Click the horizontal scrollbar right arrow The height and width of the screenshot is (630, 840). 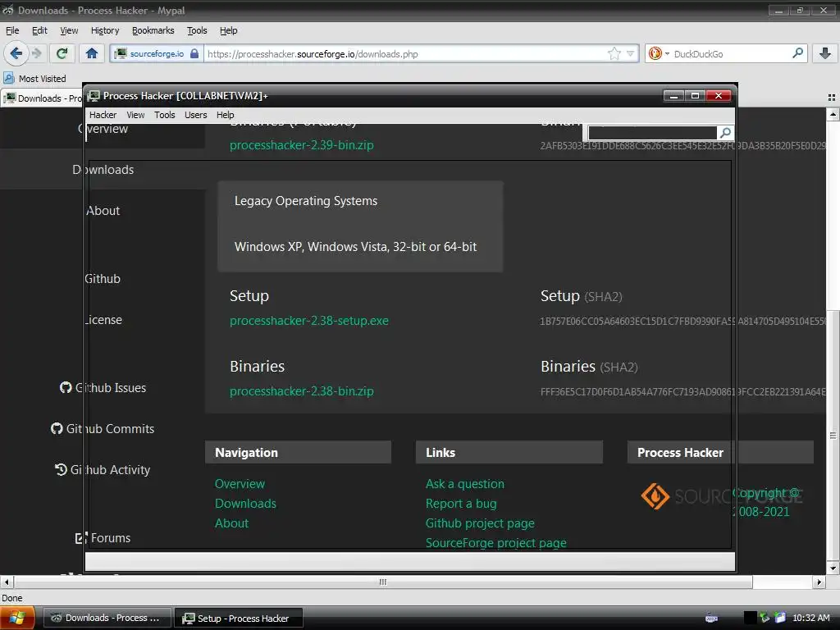(819, 582)
